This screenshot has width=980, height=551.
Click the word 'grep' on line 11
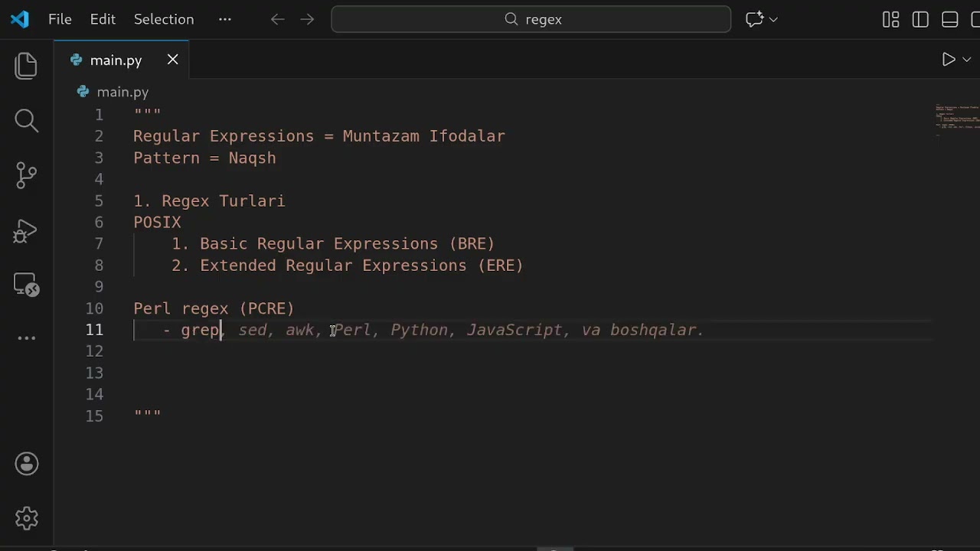(200, 330)
